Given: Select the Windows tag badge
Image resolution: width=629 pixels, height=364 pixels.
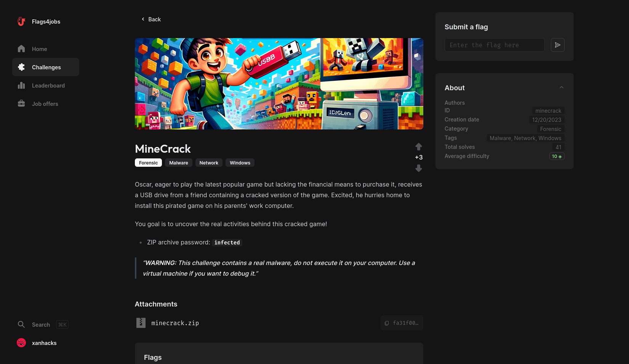Looking at the screenshot, I should (240, 163).
